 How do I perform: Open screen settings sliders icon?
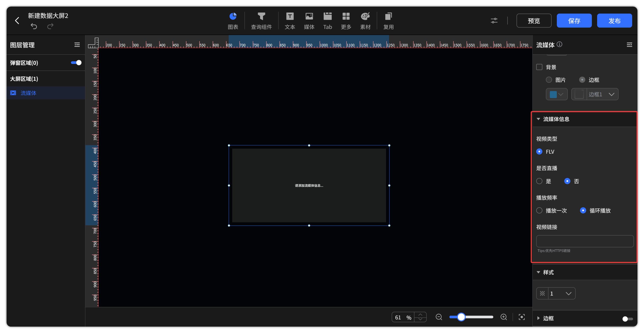(x=494, y=21)
